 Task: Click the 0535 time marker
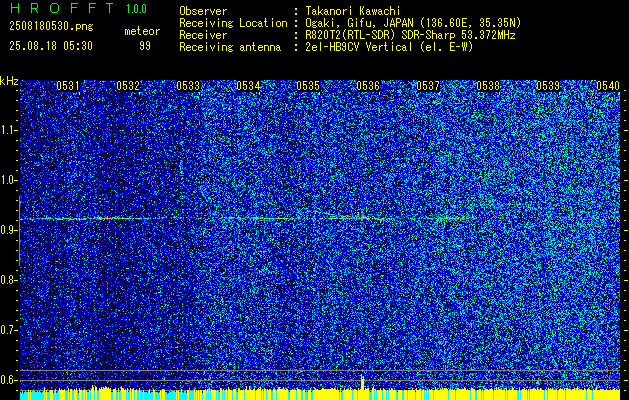tap(308, 86)
